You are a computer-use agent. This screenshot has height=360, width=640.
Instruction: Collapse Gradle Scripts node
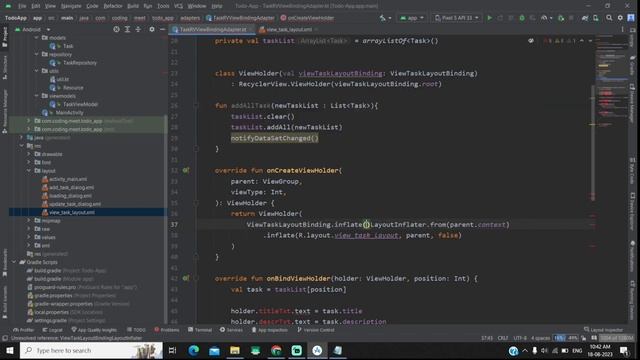coord(14,262)
